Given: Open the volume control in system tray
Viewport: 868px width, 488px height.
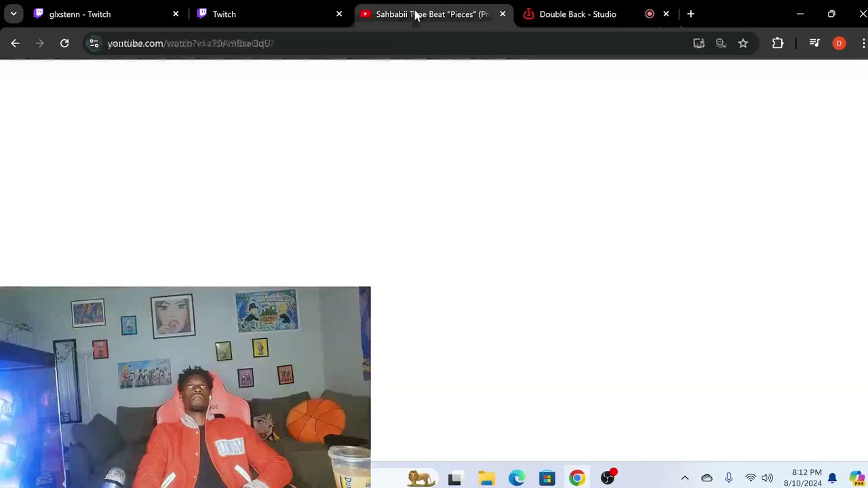Looking at the screenshot, I should (x=767, y=478).
